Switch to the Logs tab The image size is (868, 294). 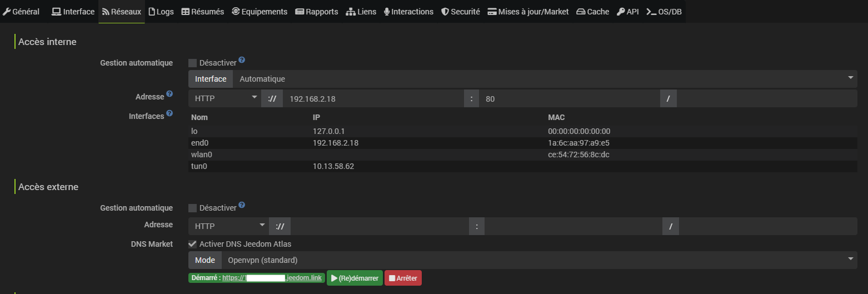pyautogui.click(x=161, y=12)
